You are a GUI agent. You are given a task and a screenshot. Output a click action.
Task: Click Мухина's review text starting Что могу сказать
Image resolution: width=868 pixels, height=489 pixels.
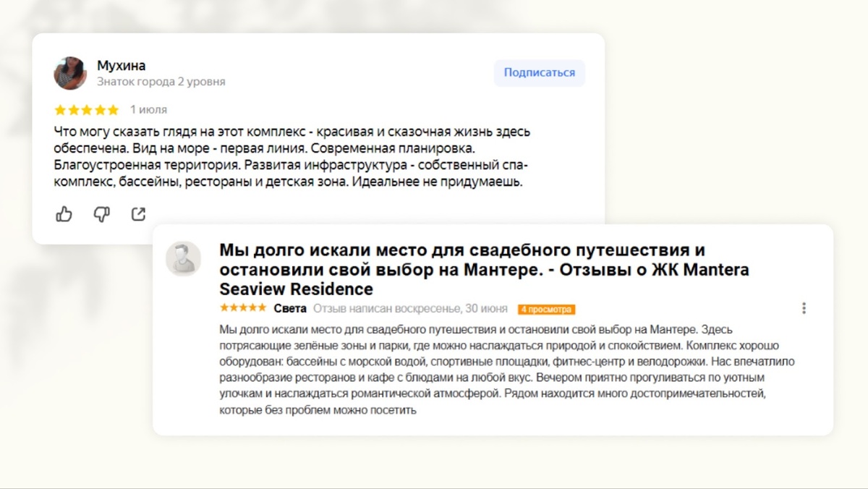(x=293, y=157)
